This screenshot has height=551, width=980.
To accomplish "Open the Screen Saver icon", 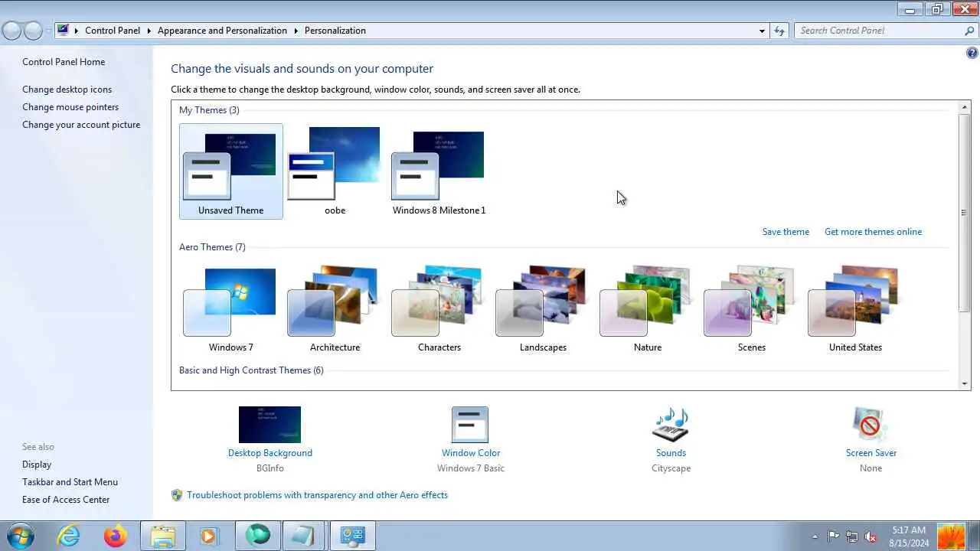I will click(x=871, y=425).
